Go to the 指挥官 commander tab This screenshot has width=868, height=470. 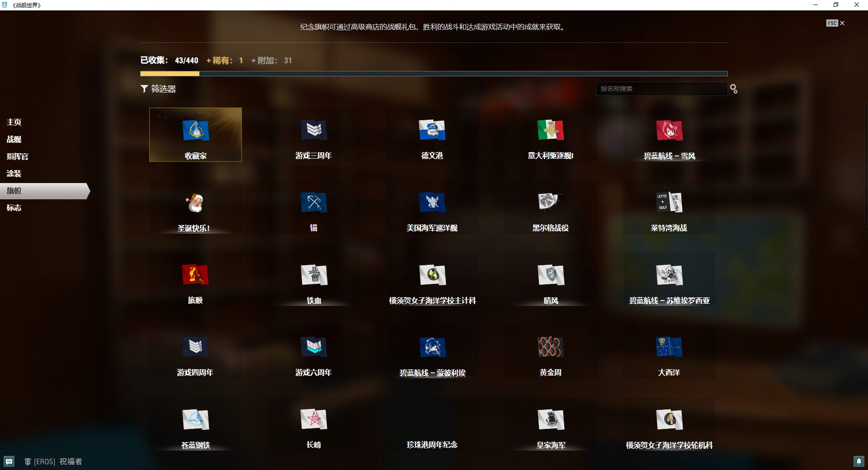[18, 156]
